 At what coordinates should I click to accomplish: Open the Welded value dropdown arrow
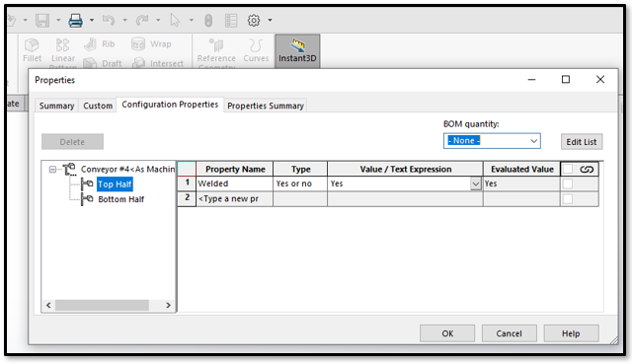tap(476, 184)
